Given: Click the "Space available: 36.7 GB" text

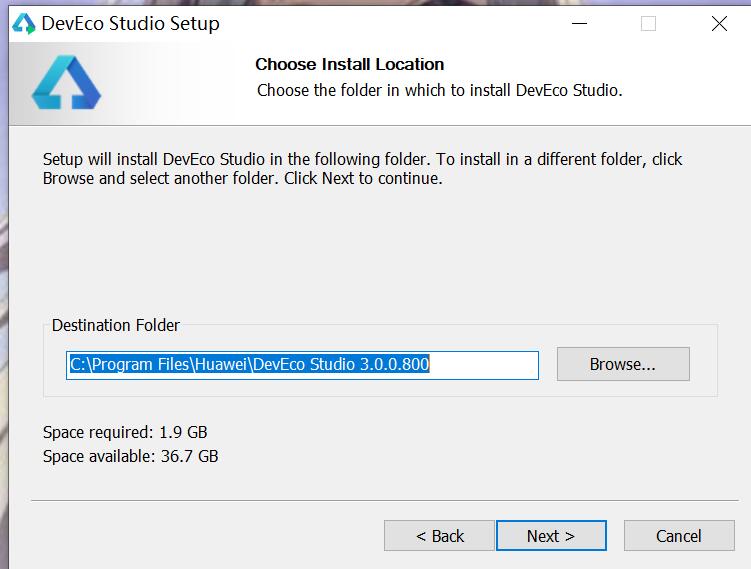Looking at the screenshot, I should click(130, 456).
